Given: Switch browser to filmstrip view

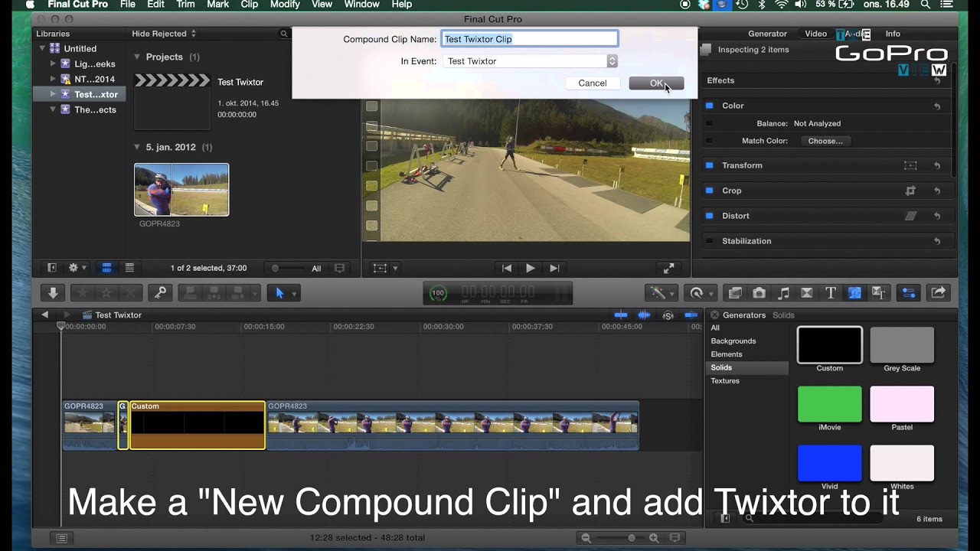Looking at the screenshot, I should 106,268.
